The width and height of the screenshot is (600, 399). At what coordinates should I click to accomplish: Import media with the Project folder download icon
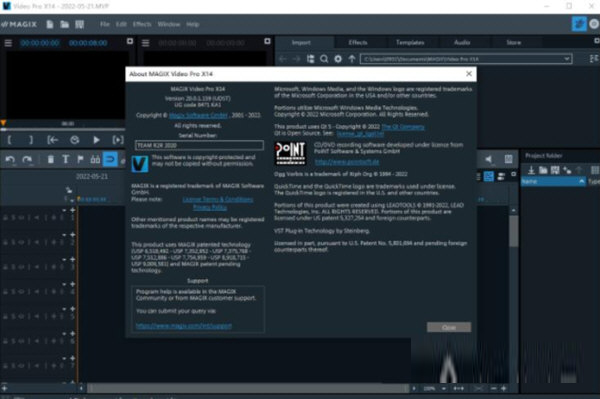531,170
